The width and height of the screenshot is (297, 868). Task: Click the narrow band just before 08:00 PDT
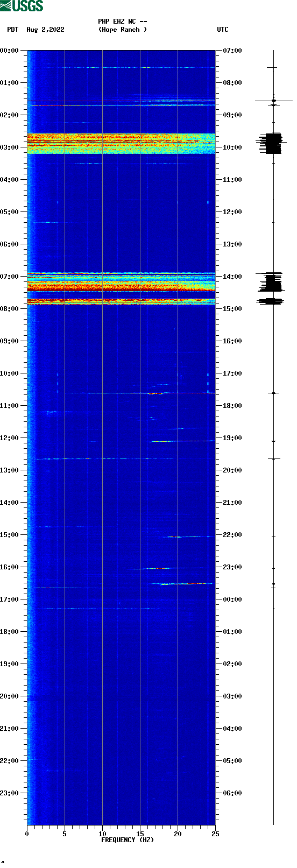(121, 301)
